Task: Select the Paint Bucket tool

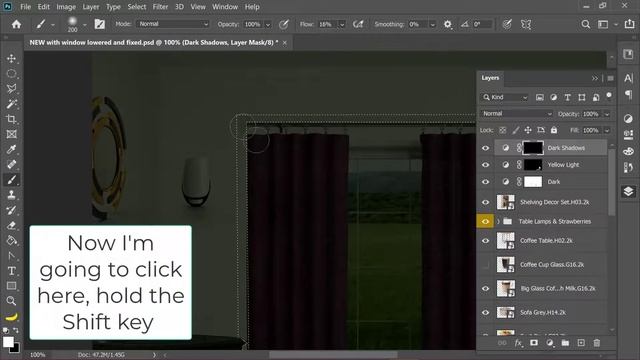Action: (11, 240)
